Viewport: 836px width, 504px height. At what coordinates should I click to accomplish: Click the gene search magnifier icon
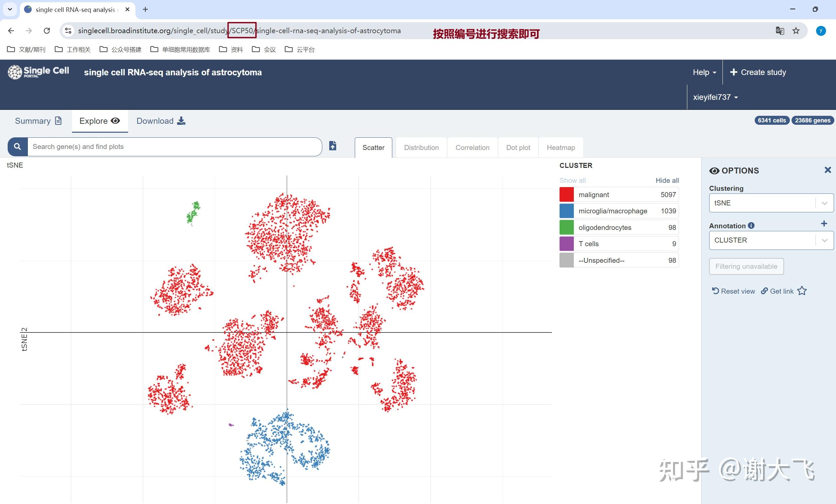pos(18,147)
